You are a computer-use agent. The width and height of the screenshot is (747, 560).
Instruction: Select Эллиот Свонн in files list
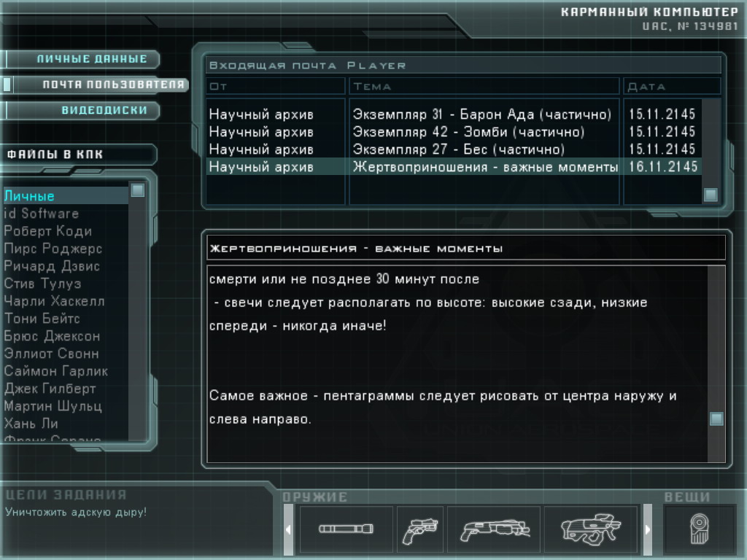65,354
